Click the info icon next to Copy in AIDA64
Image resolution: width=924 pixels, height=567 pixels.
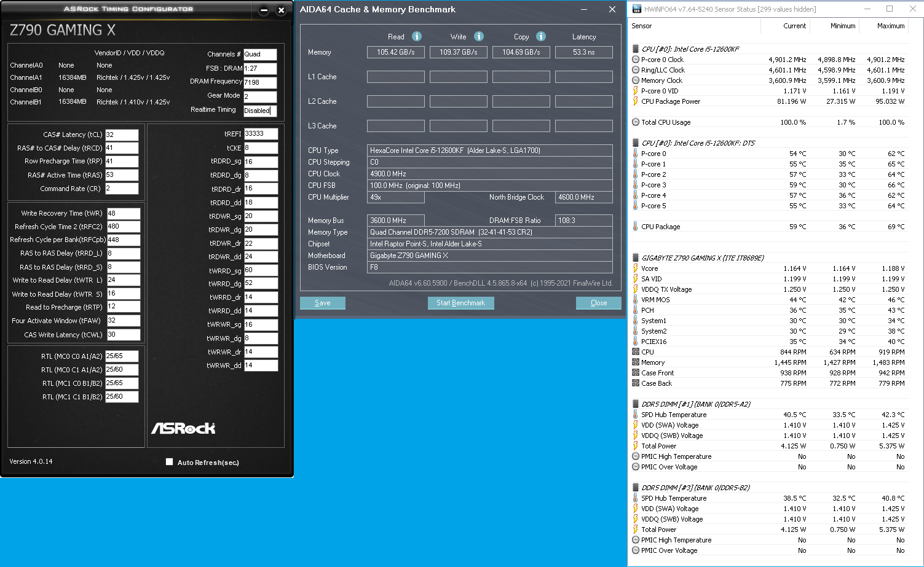pyautogui.click(x=541, y=36)
